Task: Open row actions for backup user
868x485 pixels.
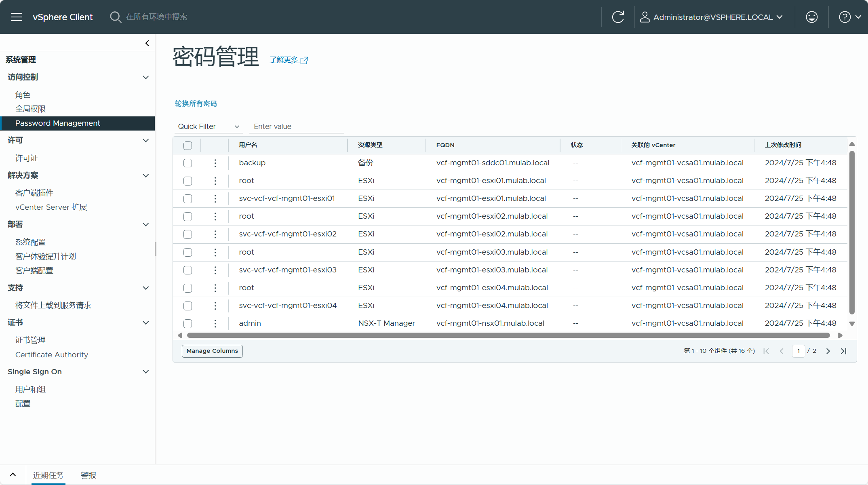Action: point(215,163)
